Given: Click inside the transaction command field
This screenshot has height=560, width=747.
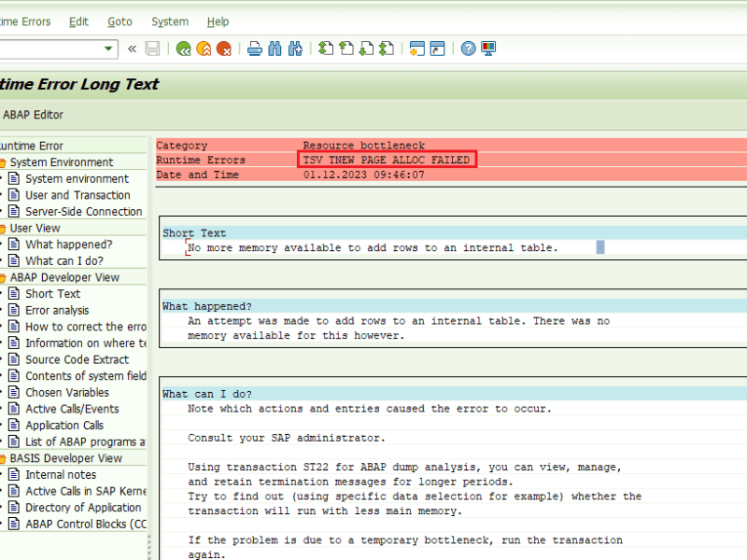Looking at the screenshot, I should click(51, 49).
